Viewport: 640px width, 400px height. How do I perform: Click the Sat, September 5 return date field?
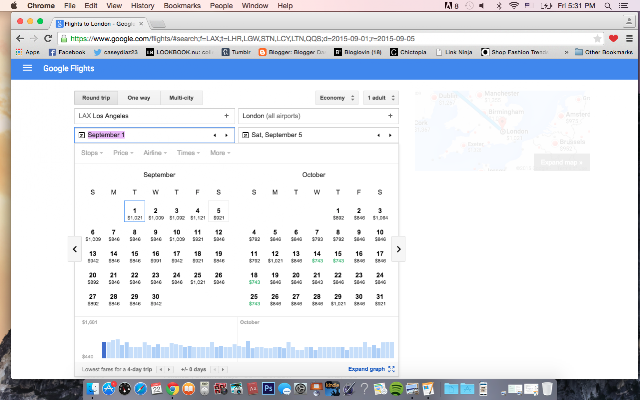[x=318, y=135]
